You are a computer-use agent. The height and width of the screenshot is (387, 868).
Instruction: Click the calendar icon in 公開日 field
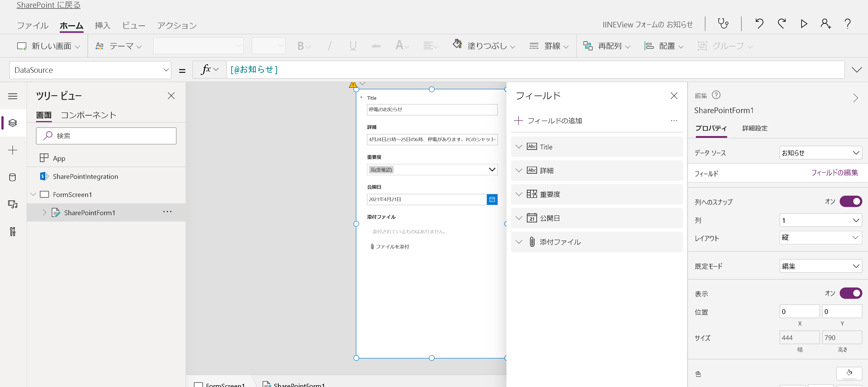[x=492, y=200]
